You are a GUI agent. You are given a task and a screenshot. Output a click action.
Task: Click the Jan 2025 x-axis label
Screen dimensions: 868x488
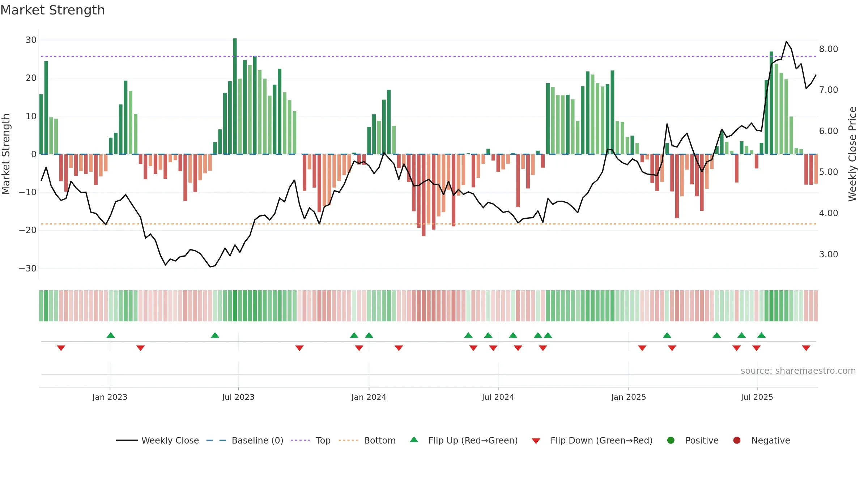pos(629,397)
